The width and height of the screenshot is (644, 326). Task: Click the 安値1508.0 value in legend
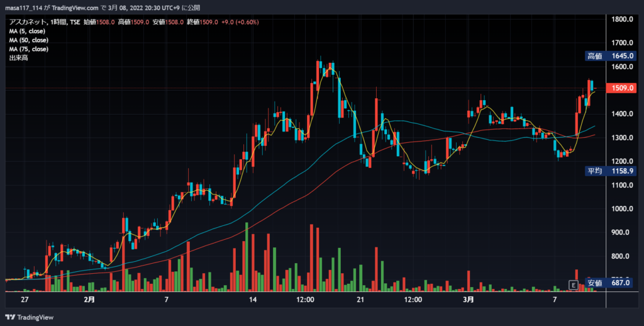[168, 22]
